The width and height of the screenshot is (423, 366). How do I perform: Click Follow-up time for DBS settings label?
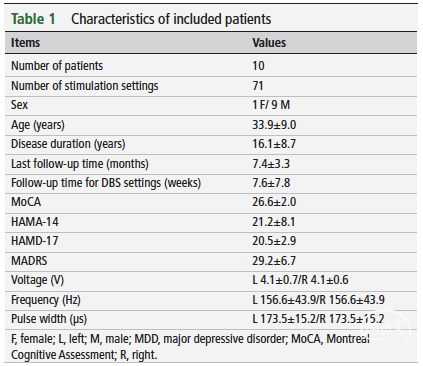[x=106, y=183]
